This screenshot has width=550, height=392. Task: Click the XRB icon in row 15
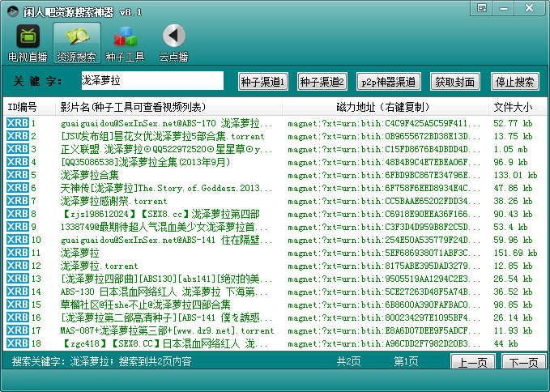[18, 305]
